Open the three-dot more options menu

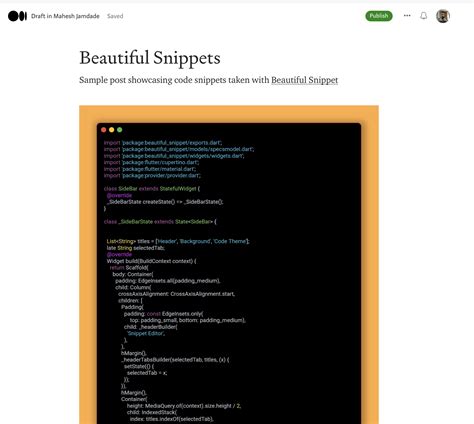407,16
